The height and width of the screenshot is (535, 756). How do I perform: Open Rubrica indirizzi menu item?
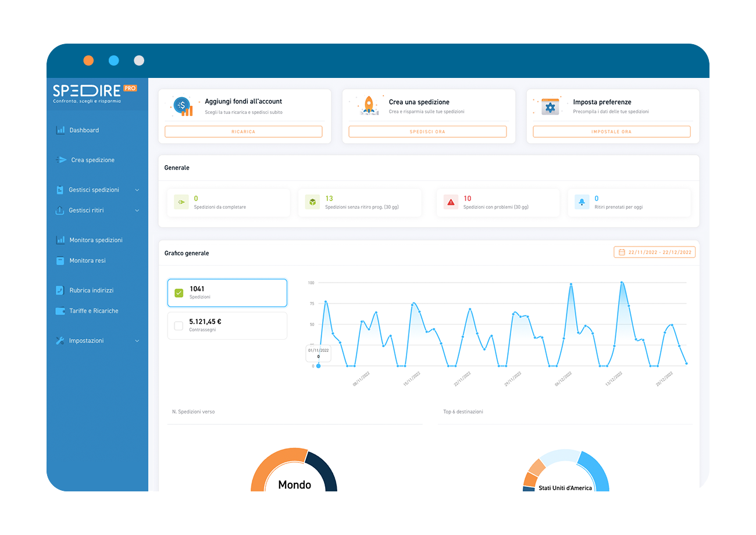tap(91, 290)
